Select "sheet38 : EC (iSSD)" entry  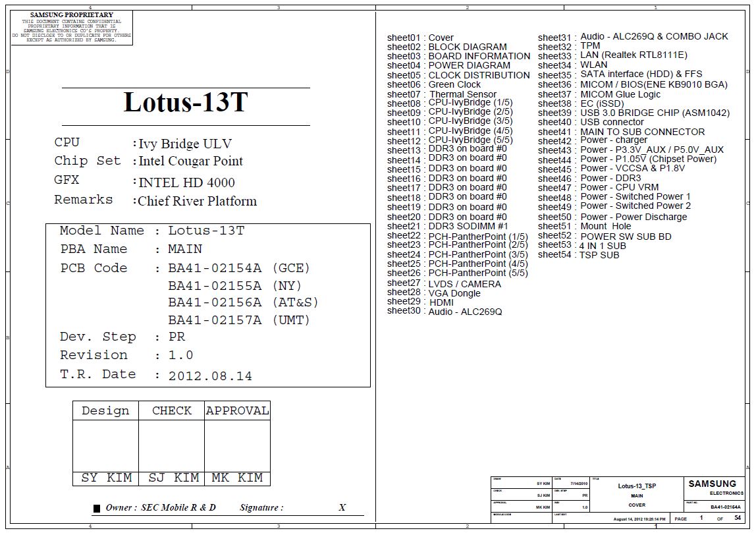click(x=581, y=103)
